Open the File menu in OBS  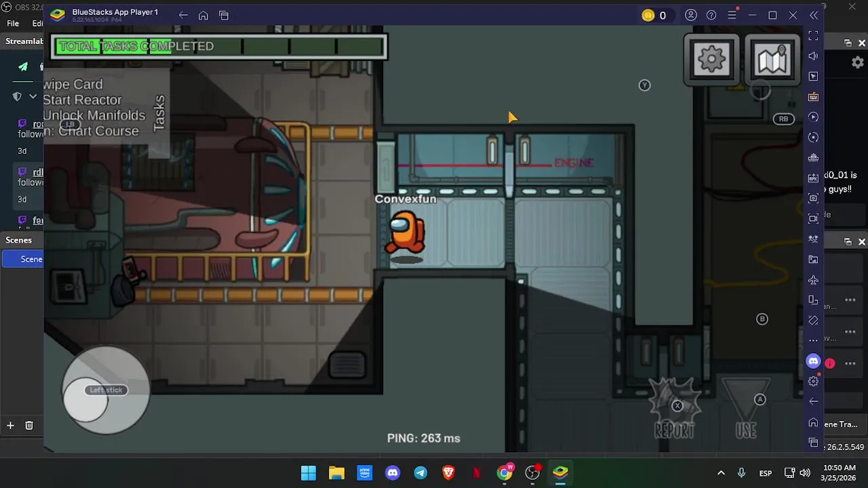[13, 23]
